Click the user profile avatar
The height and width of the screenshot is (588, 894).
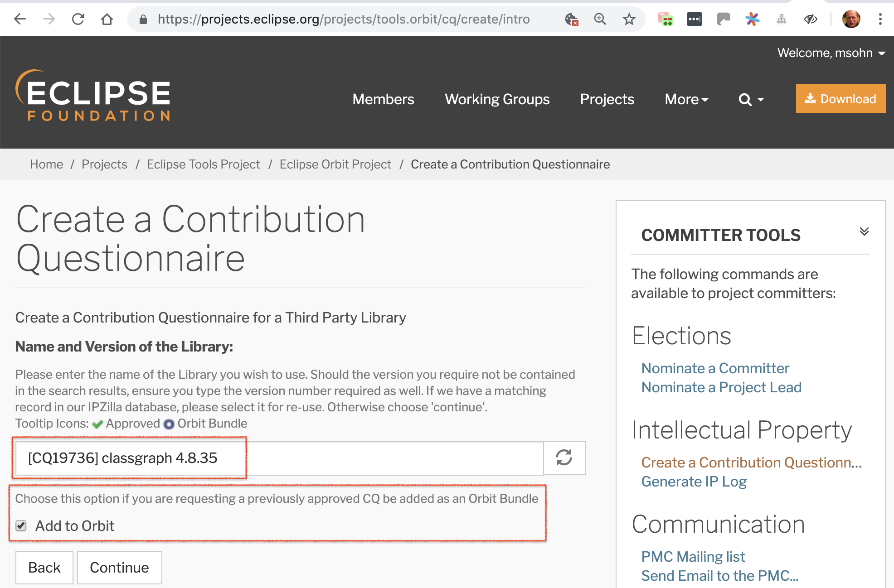pyautogui.click(x=851, y=19)
